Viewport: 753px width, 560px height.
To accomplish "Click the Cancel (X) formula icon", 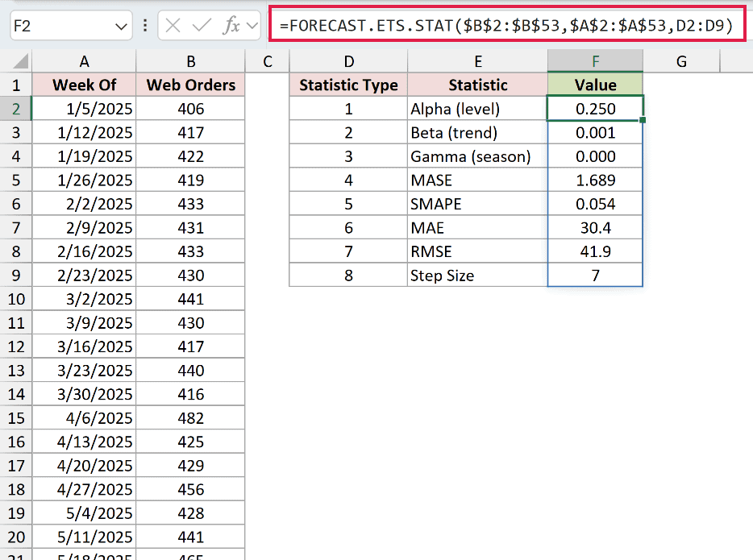I will pyautogui.click(x=173, y=26).
